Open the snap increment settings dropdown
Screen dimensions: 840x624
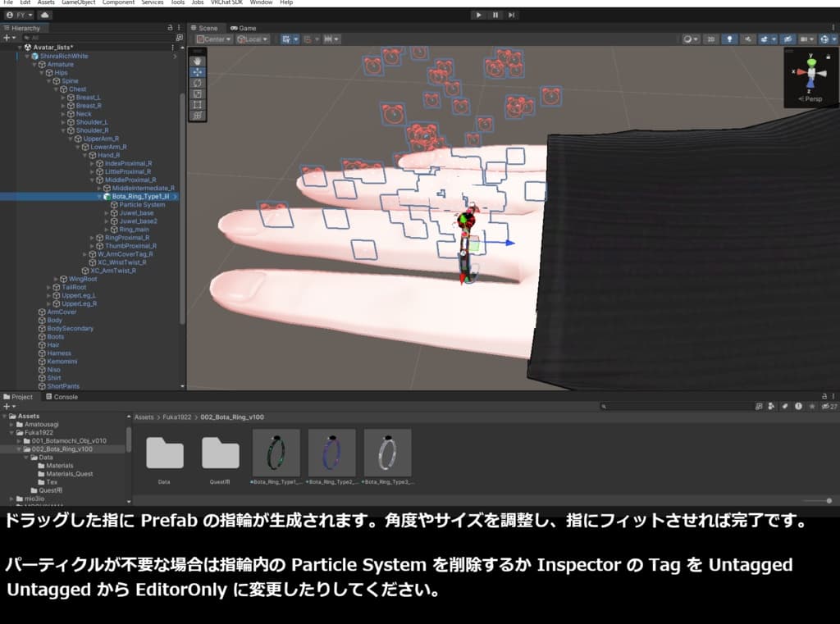331,39
